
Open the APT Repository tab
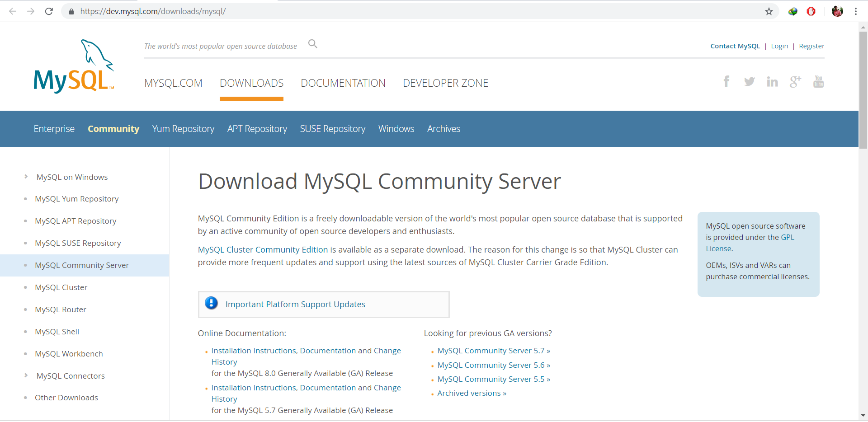point(257,129)
